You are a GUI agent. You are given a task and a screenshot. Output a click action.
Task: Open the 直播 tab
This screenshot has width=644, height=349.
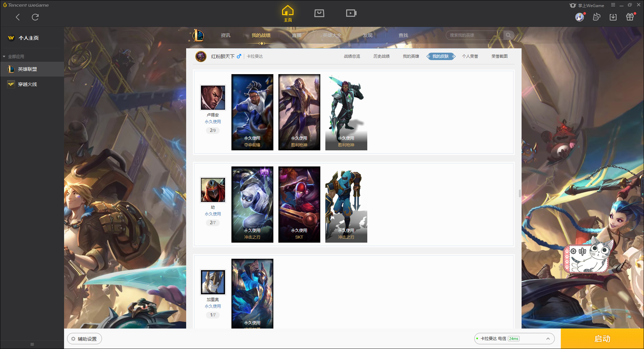[x=297, y=35]
